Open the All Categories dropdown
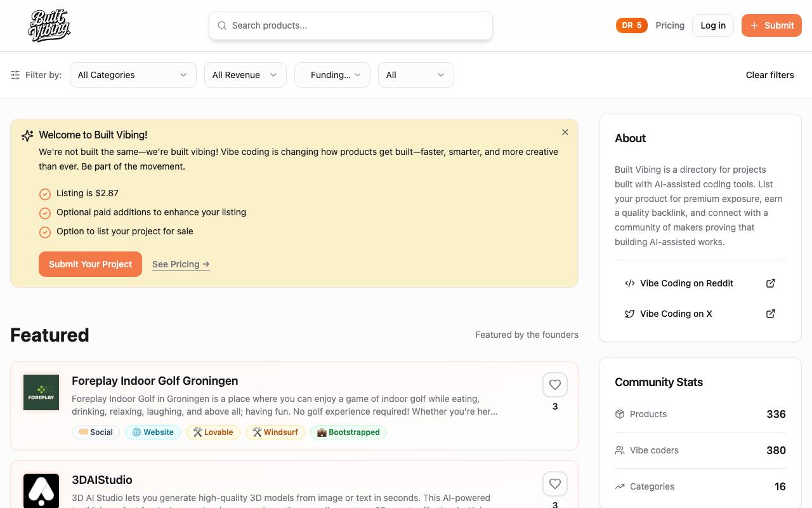812x508 pixels. [133, 75]
